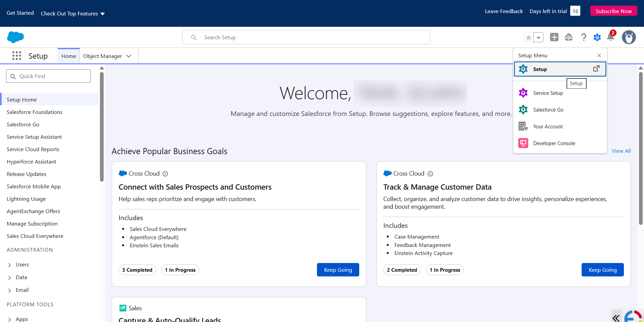Viewport: 644px width, 322px height.
Task: Click the Subscribe Now button
Action: click(613, 11)
